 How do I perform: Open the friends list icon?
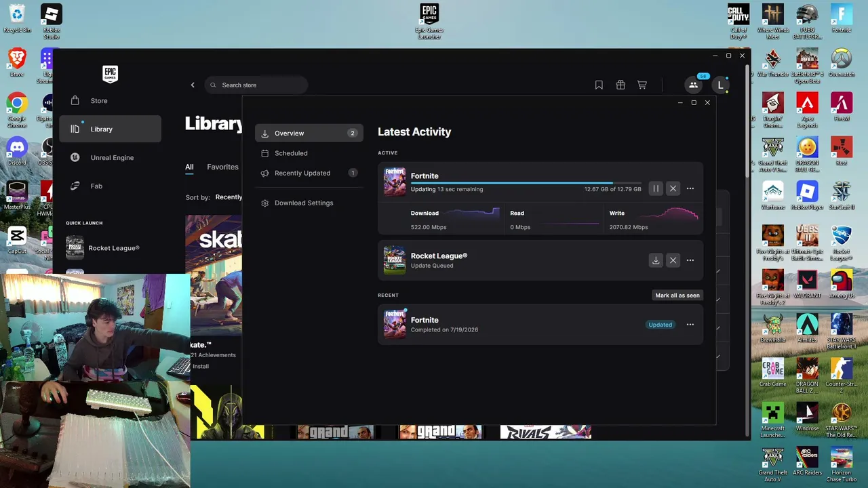[x=693, y=85]
